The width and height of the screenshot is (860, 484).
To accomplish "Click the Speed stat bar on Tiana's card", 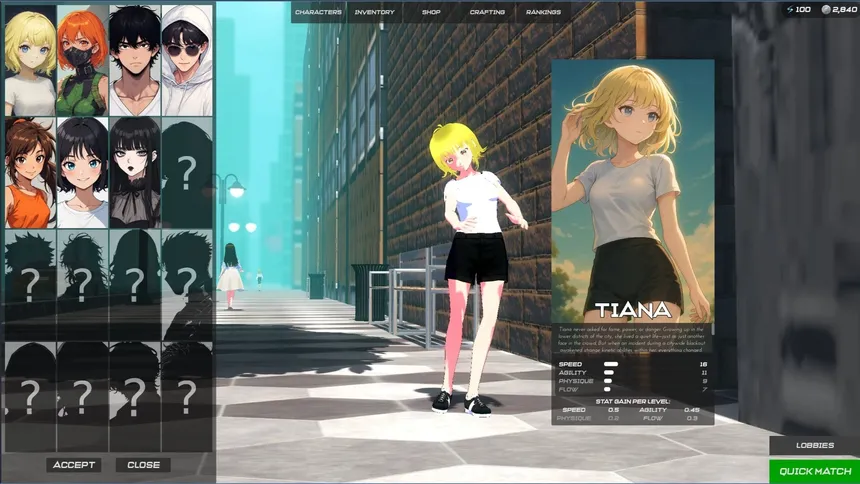I will coord(610,364).
